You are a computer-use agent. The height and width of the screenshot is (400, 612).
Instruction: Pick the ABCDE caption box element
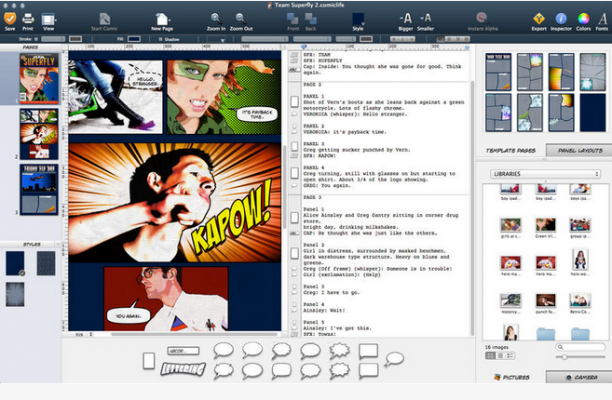[x=183, y=350]
